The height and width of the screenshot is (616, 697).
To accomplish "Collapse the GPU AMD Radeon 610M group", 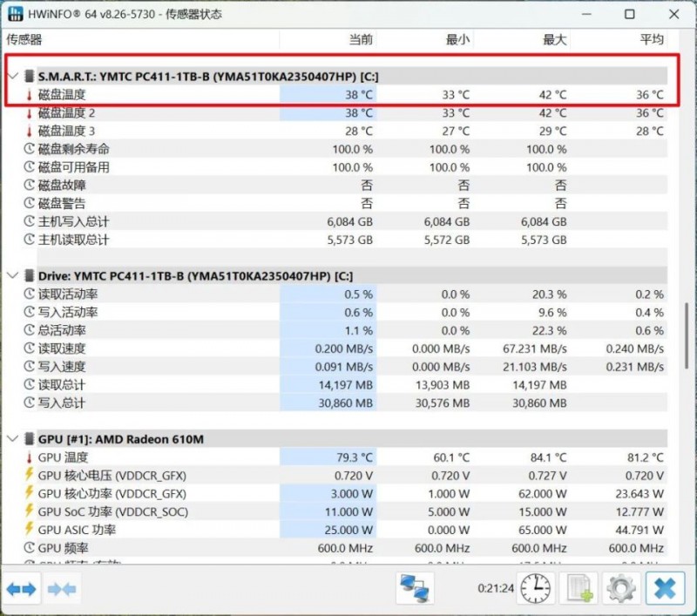I will pos(12,439).
